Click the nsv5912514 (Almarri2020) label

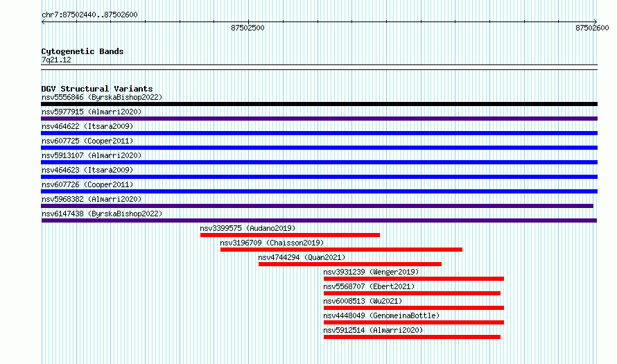[x=373, y=330]
